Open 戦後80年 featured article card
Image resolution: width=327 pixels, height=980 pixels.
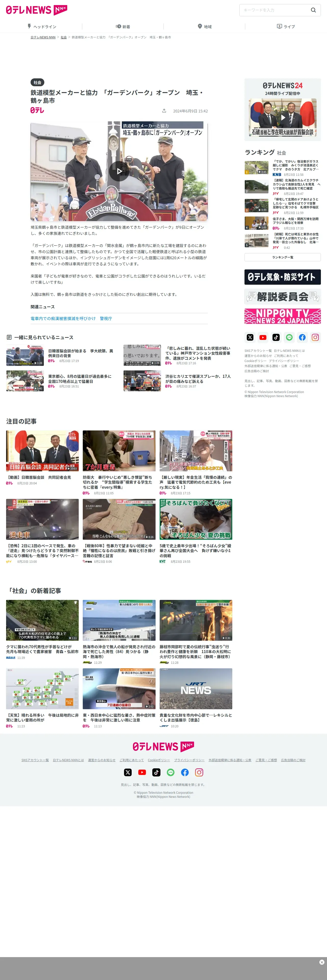[x=119, y=531]
